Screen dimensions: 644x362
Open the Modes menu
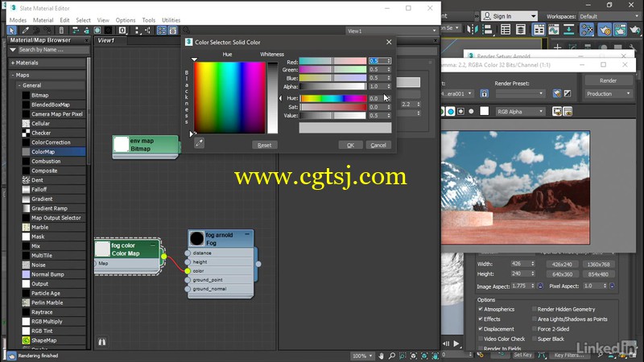tap(18, 19)
